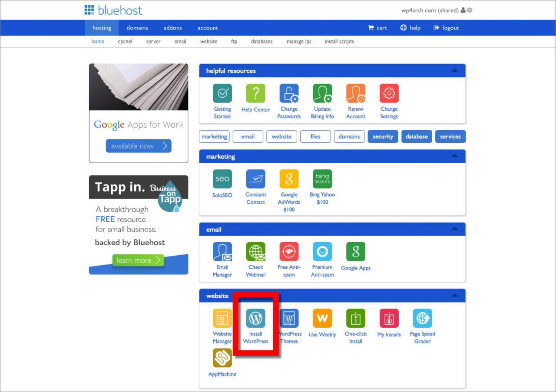This screenshot has width=556, height=392.
Task: Click the account settings gear by wp4arch.com
Action: coord(470,10)
